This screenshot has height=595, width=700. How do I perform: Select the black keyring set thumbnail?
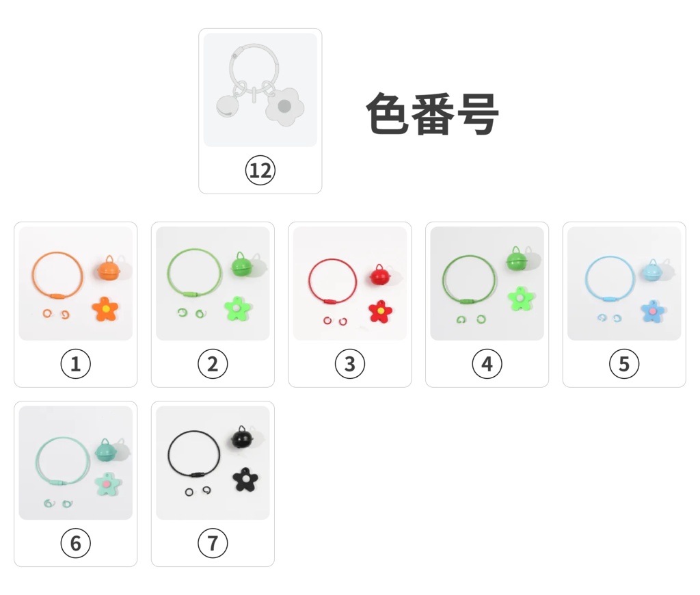coord(213,462)
